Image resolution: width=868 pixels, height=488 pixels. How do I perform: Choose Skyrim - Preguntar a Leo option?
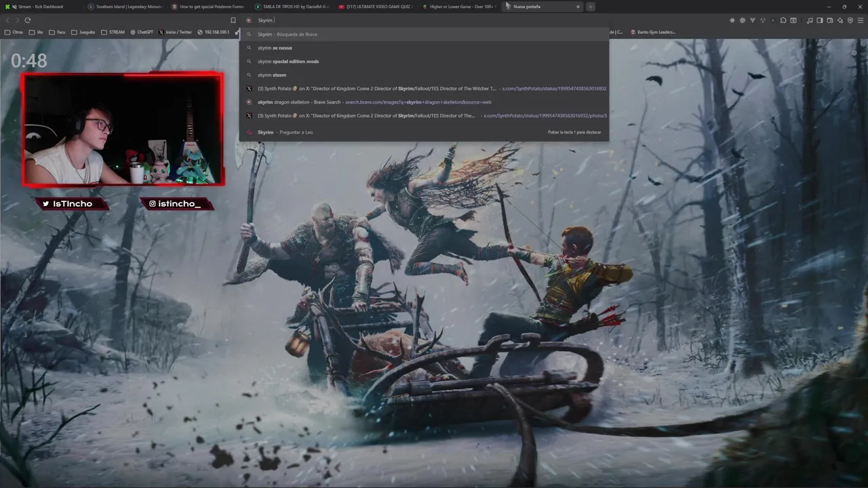pyautogui.click(x=424, y=132)
